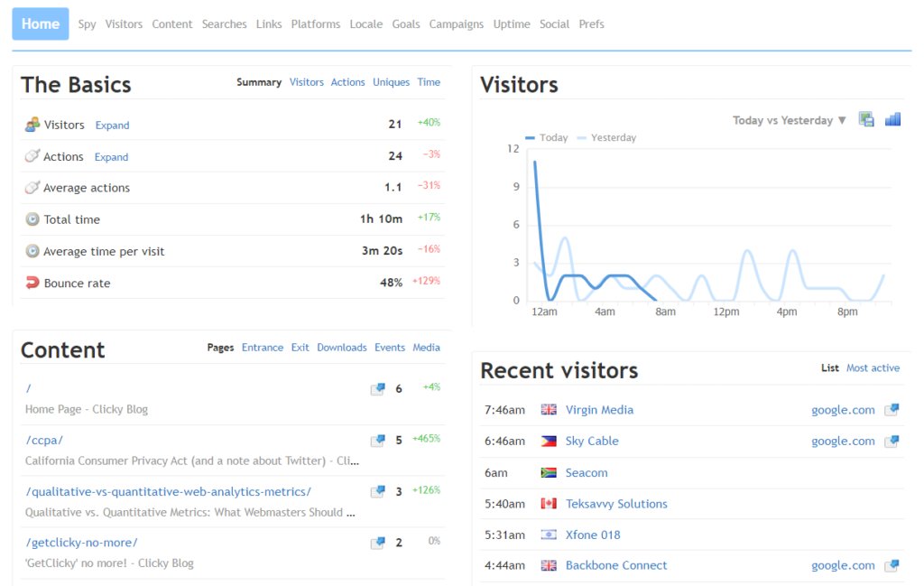
Task: Click the 12pm mark on the visitors timeline
Action: point(725,311)
